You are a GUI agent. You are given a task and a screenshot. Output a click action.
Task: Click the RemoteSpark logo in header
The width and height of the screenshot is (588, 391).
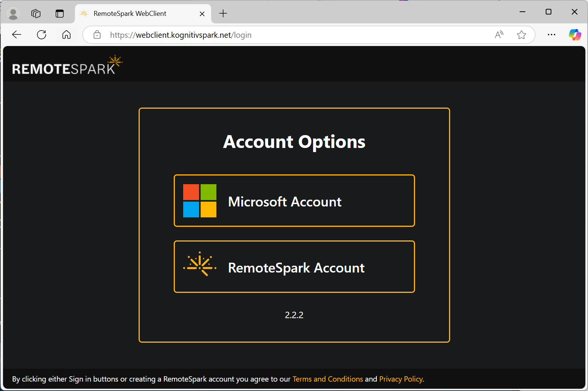pyautogui.click(x=67, y=65)
